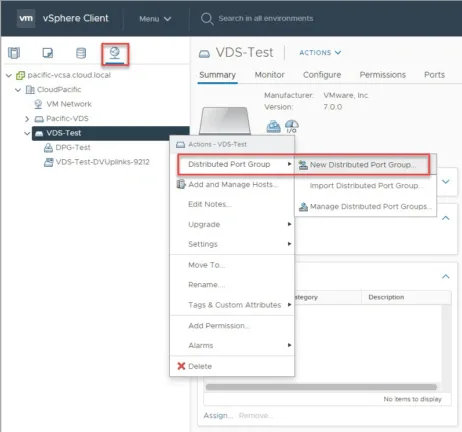
Task: Switch to the Summary tab
Action: click(217, 75)
